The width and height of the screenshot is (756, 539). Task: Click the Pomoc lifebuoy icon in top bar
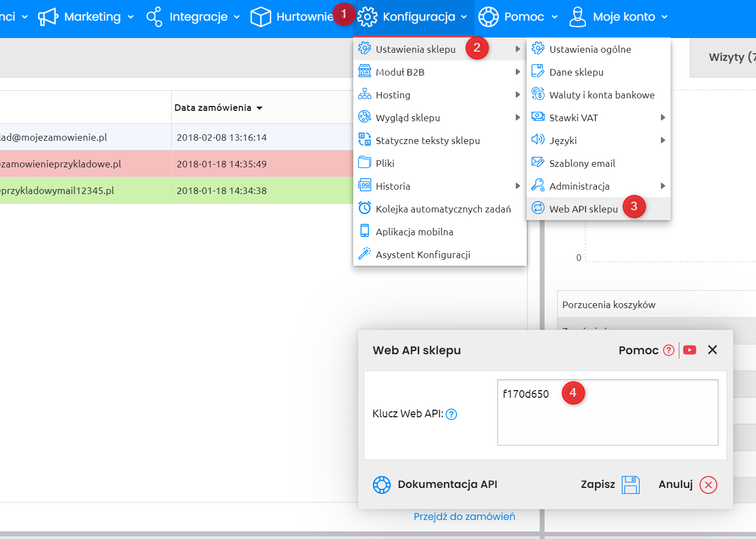[x=488, y=17]
